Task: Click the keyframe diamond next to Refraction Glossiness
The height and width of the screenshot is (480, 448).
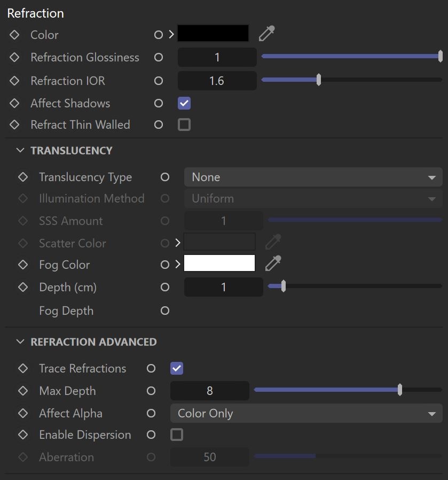Action: point(14,57)
